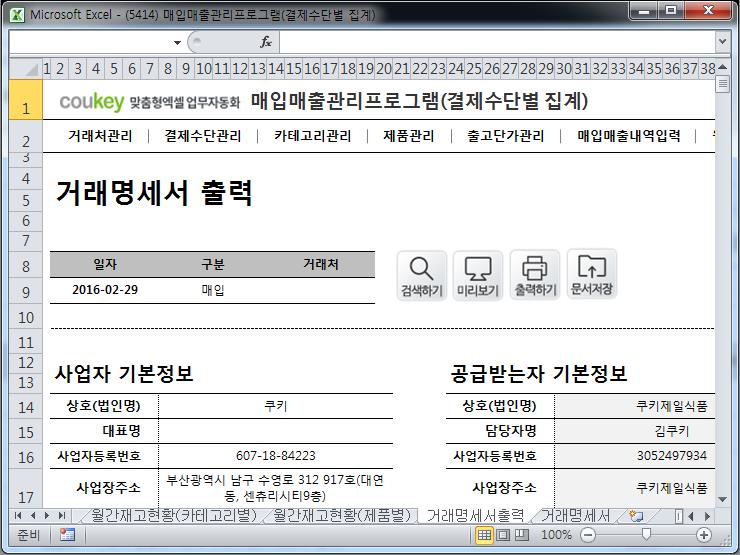Click the 출력하기 print icon button
740x555 pixels.
coord(535,276)
